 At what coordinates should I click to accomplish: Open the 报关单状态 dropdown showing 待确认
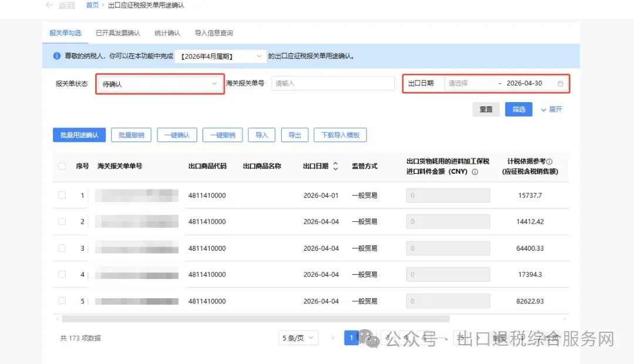160,84
